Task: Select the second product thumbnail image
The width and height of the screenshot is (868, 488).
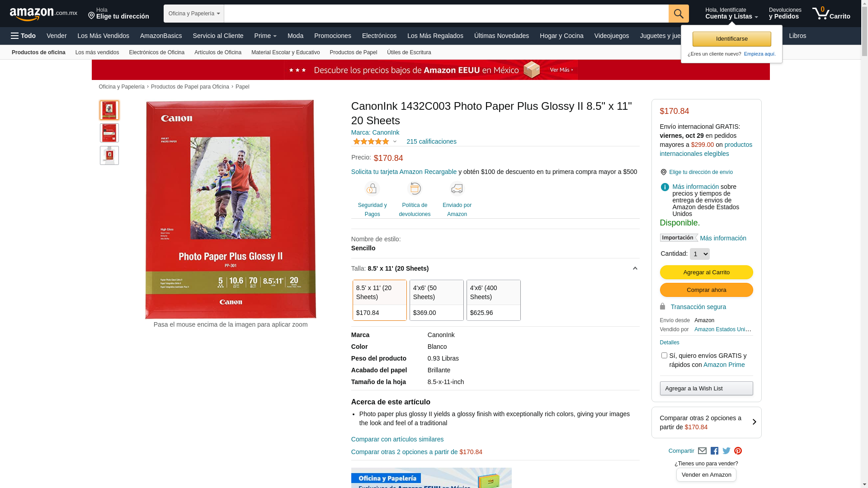Action: tap(109, 133)
